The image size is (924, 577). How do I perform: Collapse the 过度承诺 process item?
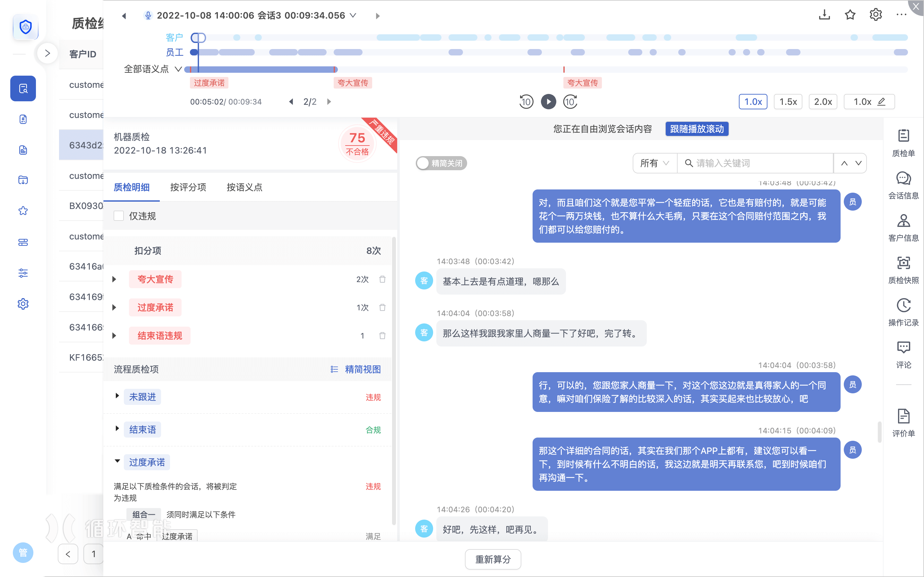point(117,461)
